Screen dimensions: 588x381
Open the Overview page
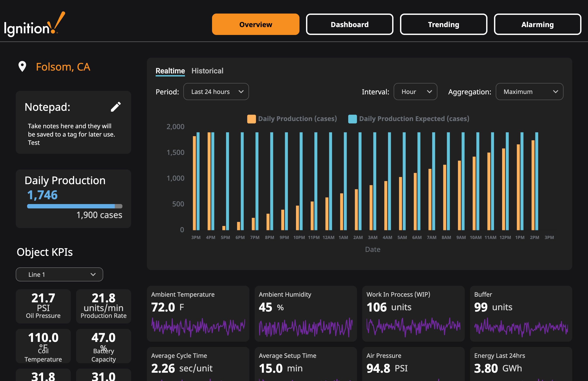256,24
